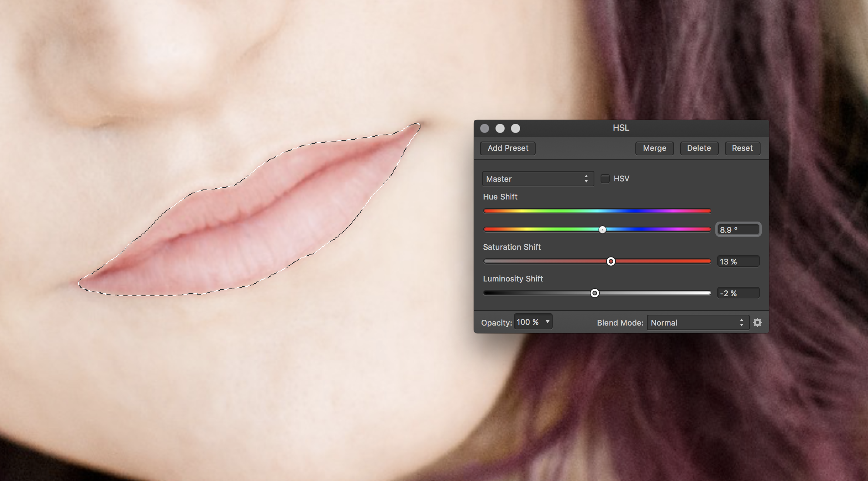The image size is (868, 481).
Task: Click Delete in the HSL panel
Action: point(699,148)
